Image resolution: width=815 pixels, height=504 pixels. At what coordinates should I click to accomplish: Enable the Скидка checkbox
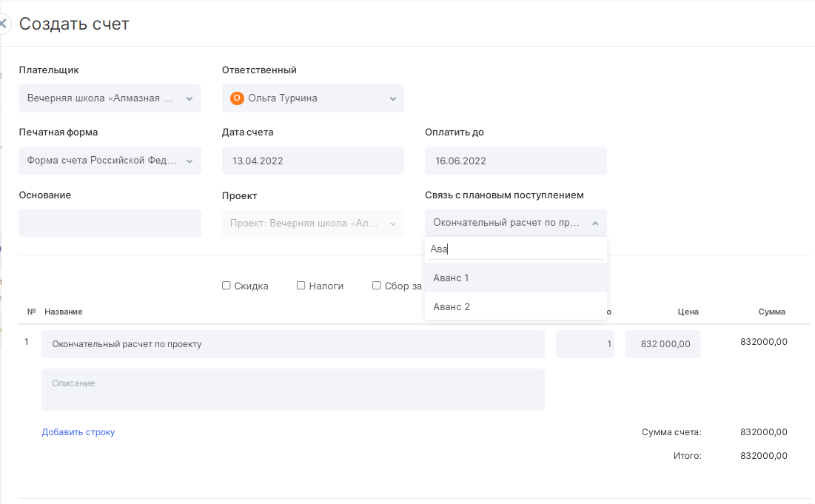(227, 286)
